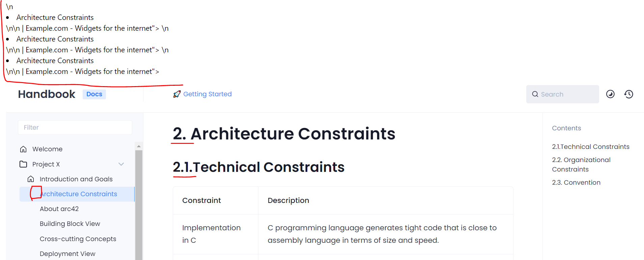Jump to 2.3 Convention in Contents
This screenshot has width=644, height=260.
(576, 182)
